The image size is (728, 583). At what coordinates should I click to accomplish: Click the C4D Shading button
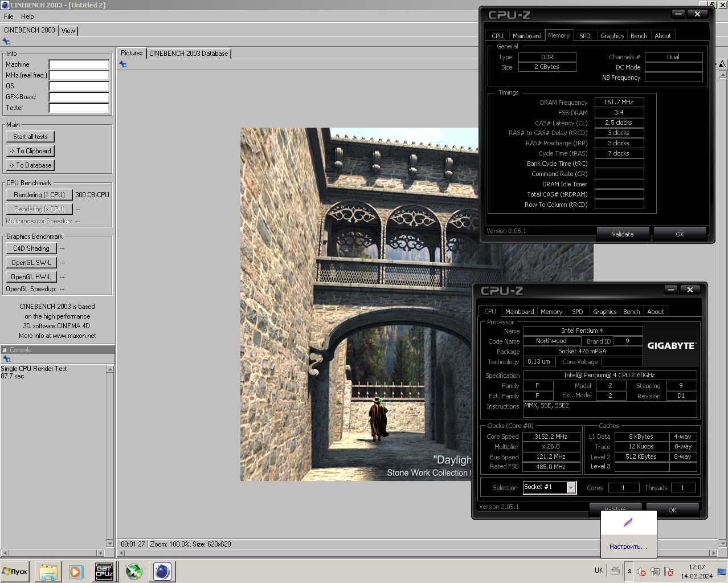pos(31,248)
